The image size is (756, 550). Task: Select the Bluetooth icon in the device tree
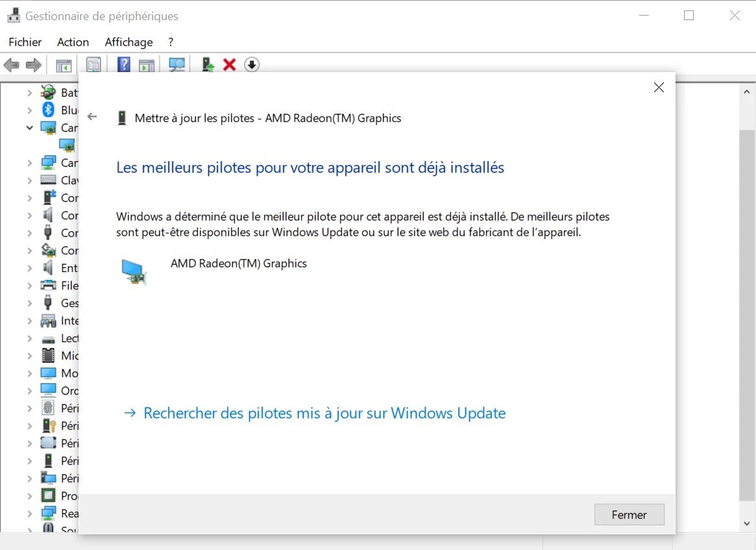click(x=48, y=110)
